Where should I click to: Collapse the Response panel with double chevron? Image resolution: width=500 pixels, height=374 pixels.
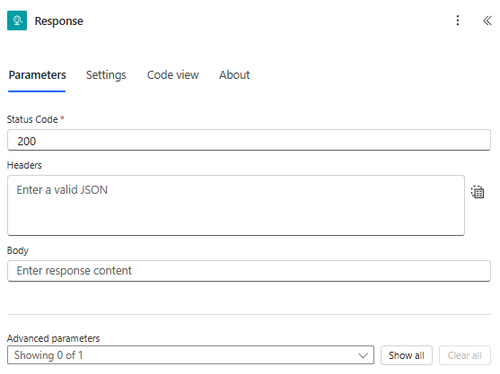pos(487,20)
